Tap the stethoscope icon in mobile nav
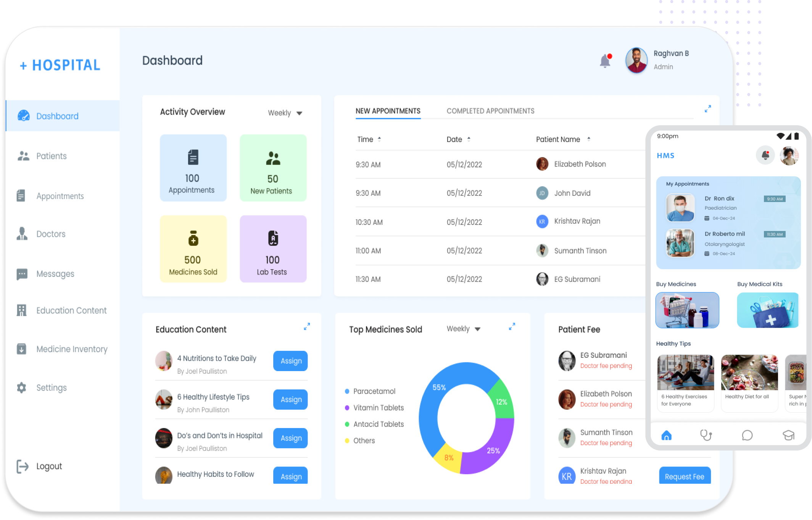 coord(706,435)
